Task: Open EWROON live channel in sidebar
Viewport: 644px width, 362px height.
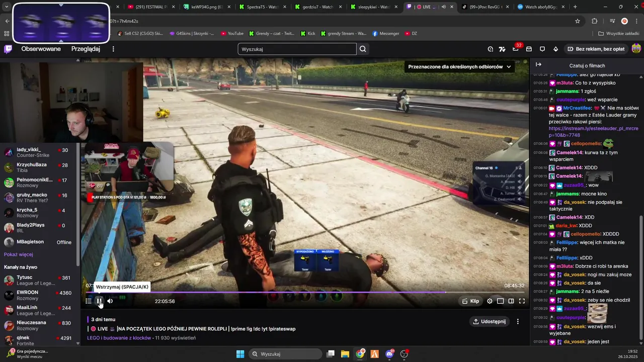Action: [38, 295]
